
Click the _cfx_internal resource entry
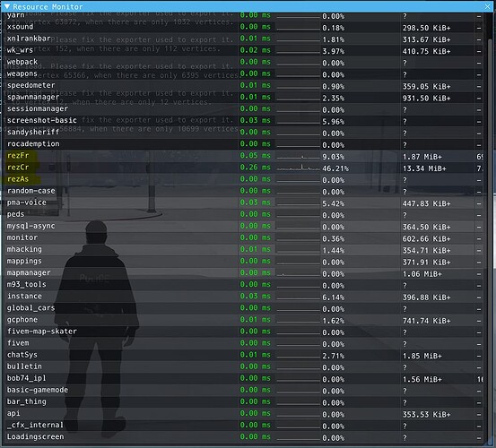pyautogui.click(x=35, y=425)
